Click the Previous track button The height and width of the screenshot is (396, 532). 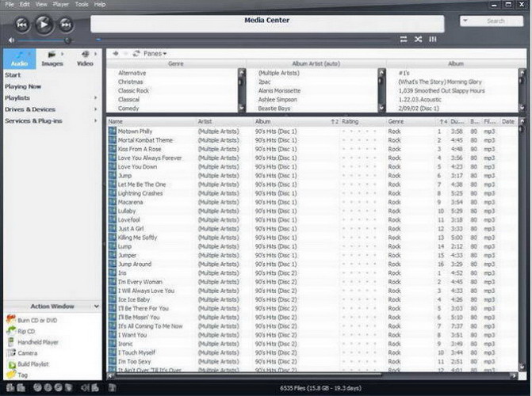click(22, 25)
